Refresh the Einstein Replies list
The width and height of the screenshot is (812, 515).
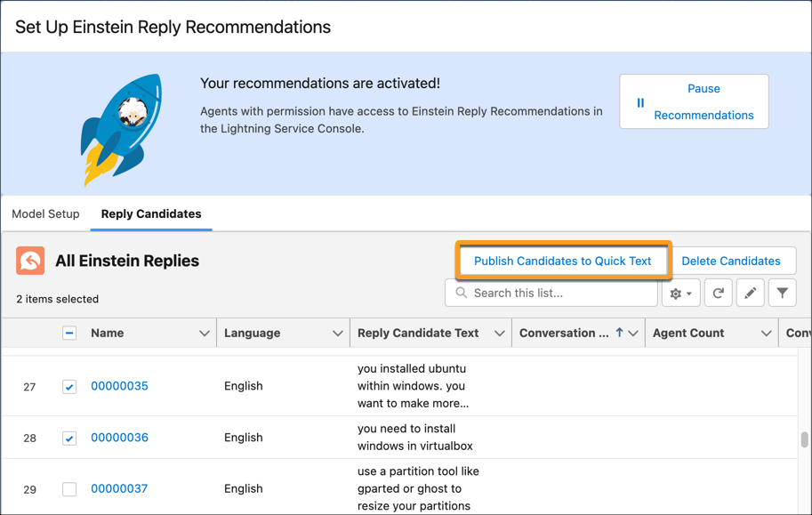coord(719,294)
